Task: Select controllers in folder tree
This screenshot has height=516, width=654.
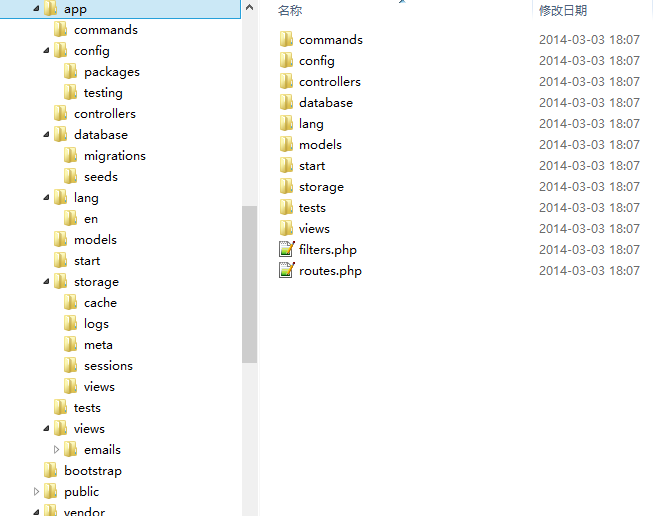Action: pyautogui.click(x=105, y=113)
